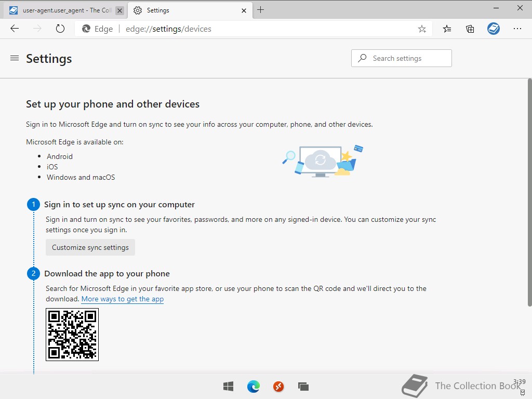Viewport: 532px width, 399px height.
Task: Open the Favorites list icon
Action: (447, 29)
